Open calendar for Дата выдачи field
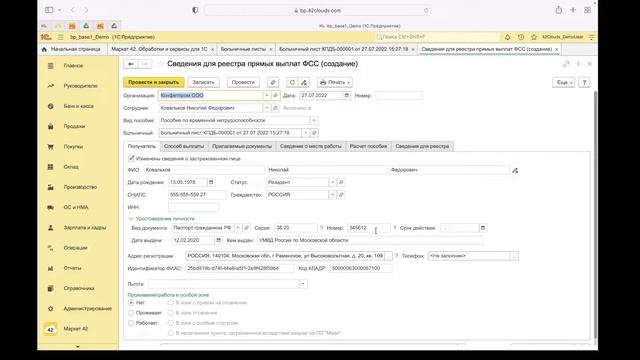The width and height of the screenshot is (640, 360). (x=218, y=240)
